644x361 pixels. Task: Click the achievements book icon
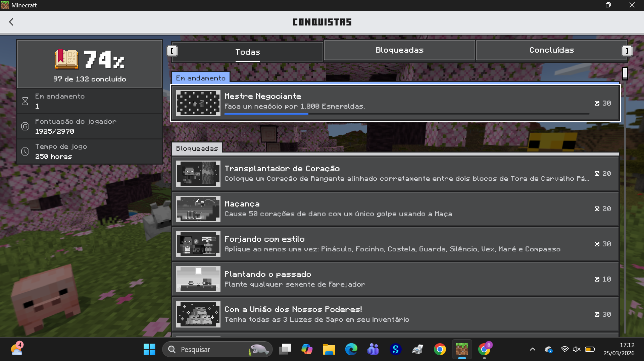(x=66, y=59)
